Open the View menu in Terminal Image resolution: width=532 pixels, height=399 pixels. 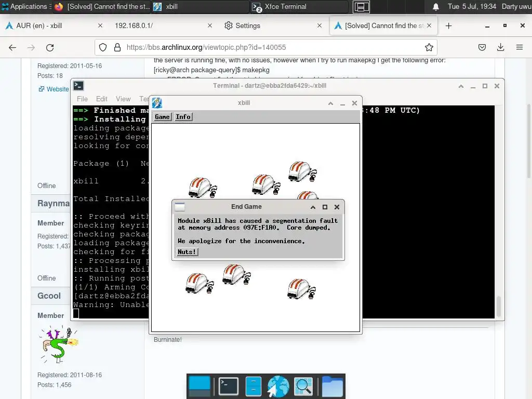pos(123,99)
